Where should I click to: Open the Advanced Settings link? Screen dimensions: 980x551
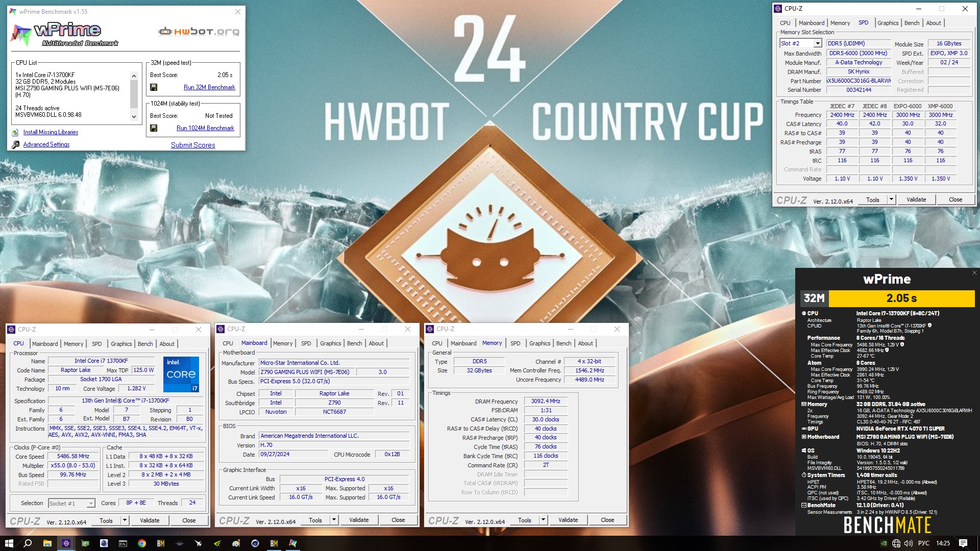tap(46, 144)
